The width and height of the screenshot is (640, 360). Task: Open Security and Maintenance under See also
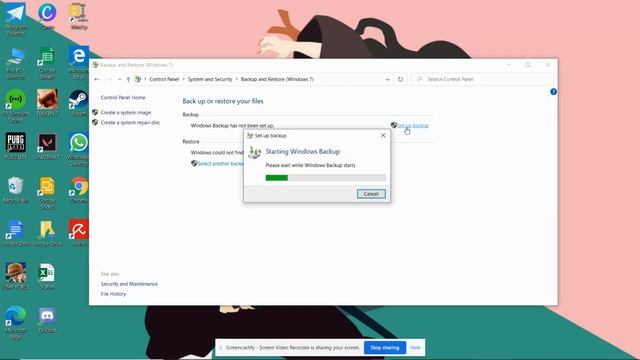(x=129, y=284)
